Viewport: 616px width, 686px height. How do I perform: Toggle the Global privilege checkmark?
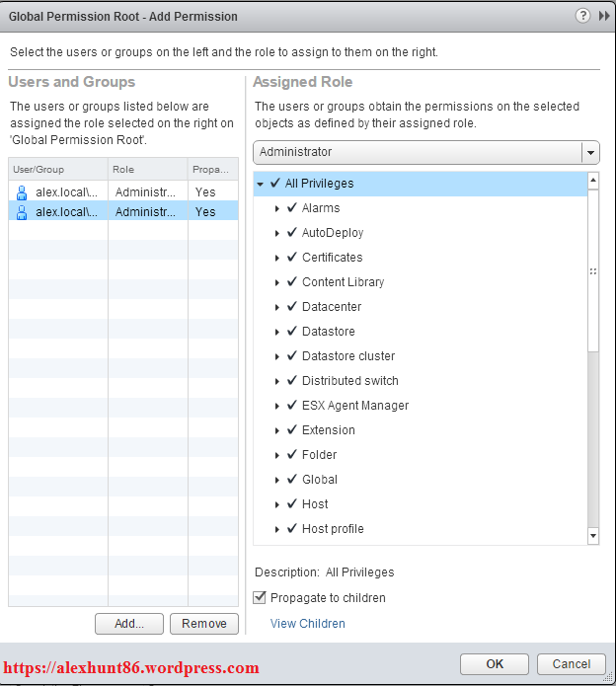pos(292,480)
